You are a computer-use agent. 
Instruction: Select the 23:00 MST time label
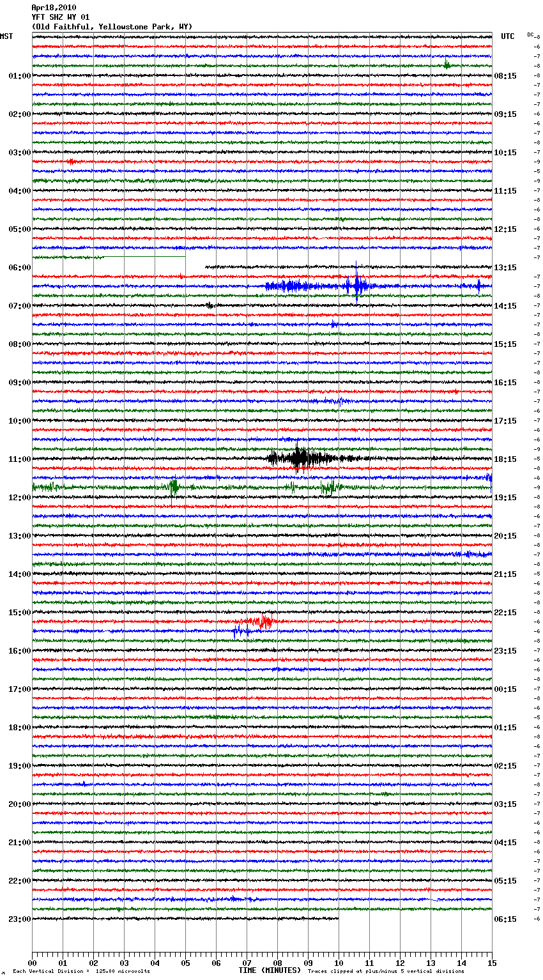pyautogui.click(x=19, y=919)
